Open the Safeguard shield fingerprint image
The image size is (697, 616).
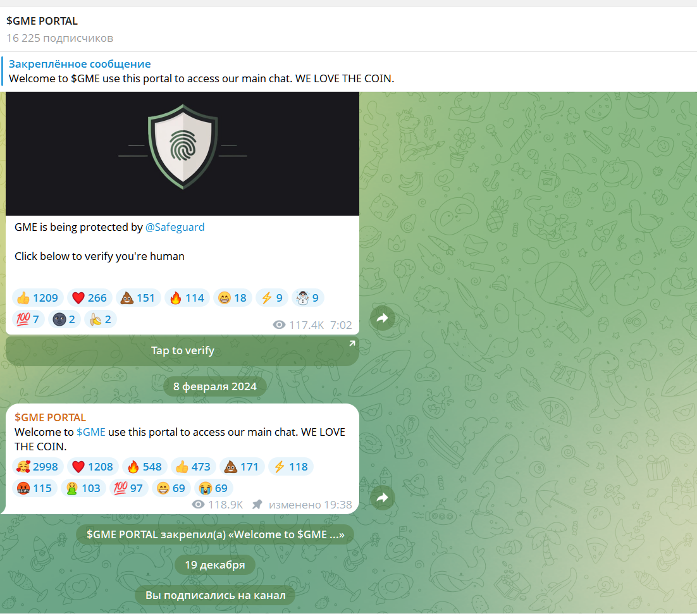[182, 154]
